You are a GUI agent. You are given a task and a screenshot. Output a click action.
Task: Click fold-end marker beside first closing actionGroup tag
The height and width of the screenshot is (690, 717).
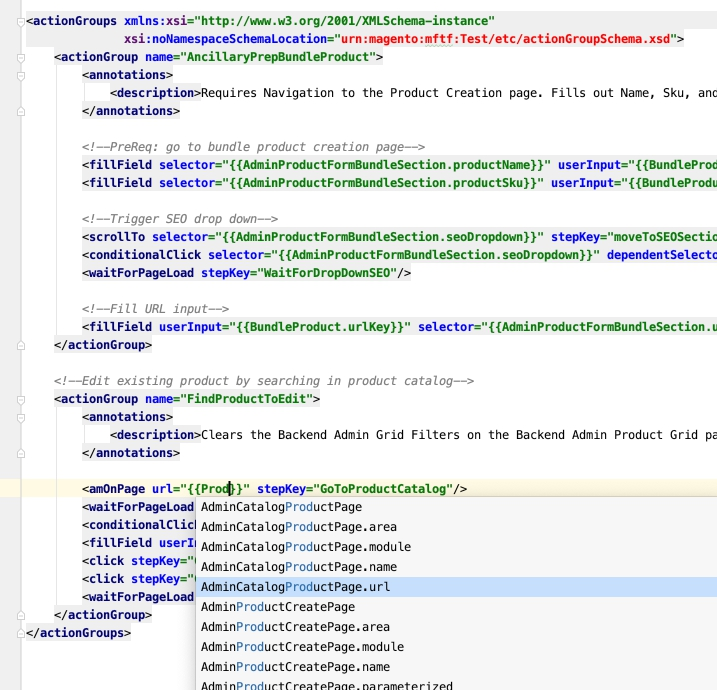(21, 345)
